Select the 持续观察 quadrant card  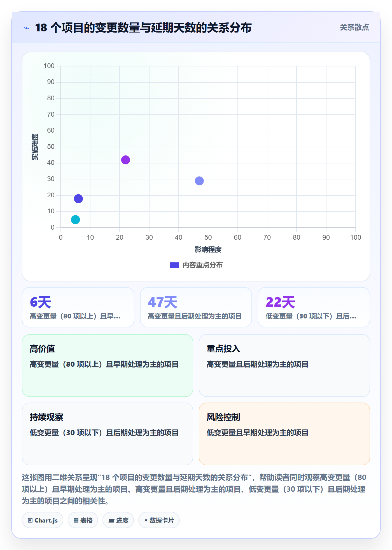click(x=108, y=434)
